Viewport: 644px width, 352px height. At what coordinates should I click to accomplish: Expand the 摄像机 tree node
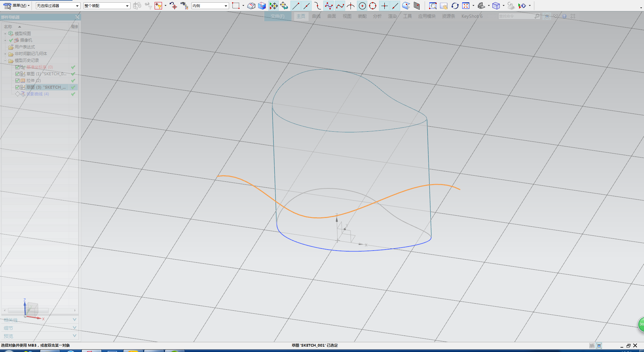5,40
